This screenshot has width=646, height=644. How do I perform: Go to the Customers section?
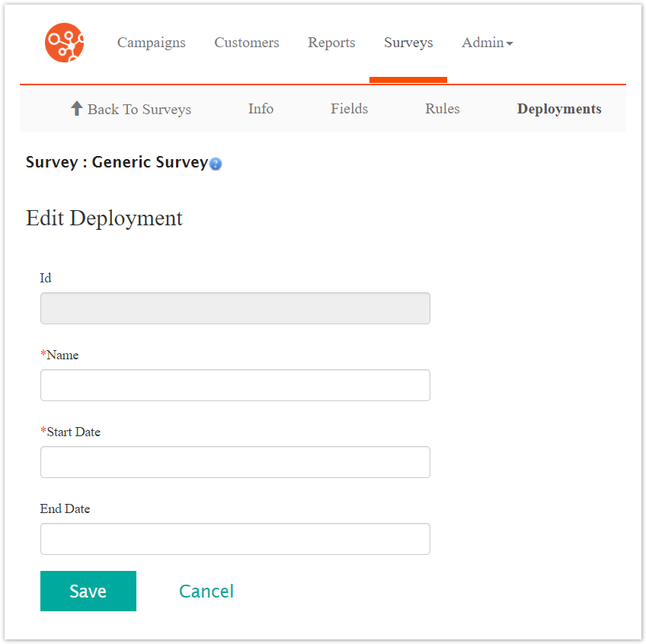pyautogui.click(x=247, y=43)
